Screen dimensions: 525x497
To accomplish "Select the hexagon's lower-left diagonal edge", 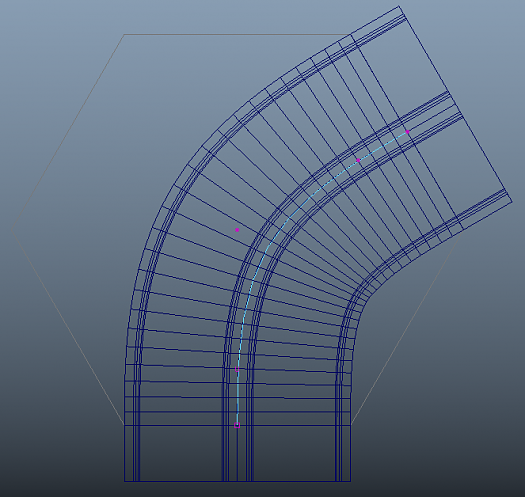I will 68,328.
